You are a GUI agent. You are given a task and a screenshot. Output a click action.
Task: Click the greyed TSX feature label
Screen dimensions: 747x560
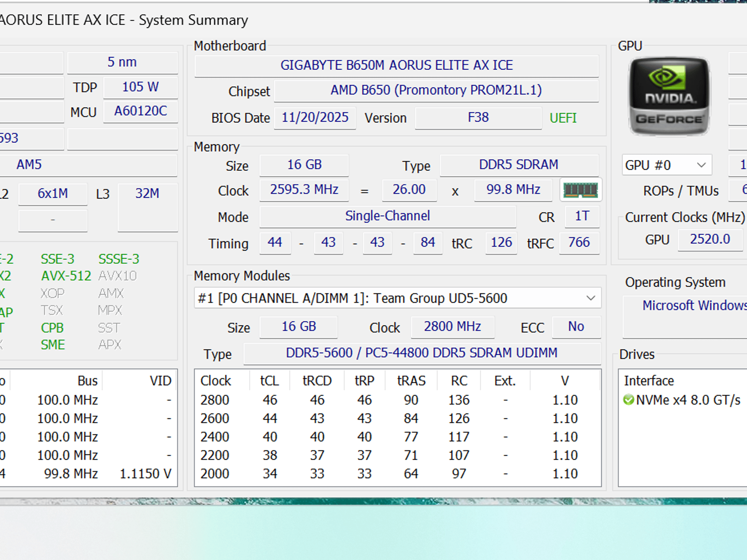[52, 311]
